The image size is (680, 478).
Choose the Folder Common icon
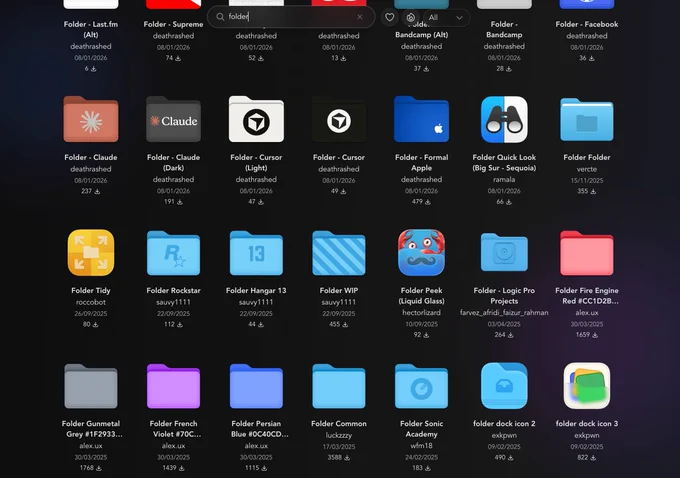tap(339, 386)
